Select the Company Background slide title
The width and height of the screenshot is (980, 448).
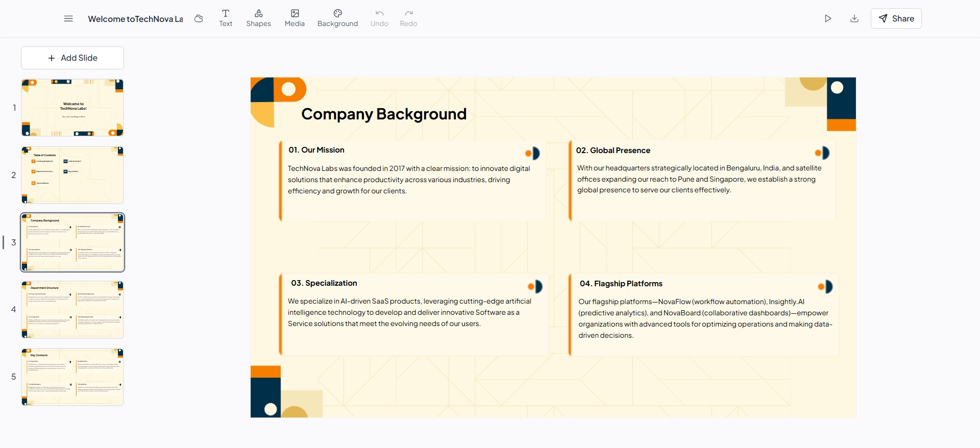tap(384, 114)
